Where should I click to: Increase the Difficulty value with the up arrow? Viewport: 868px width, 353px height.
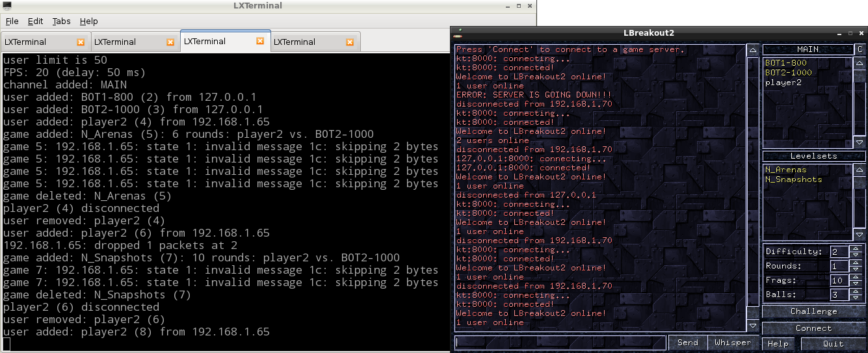[x=857, y=248]
